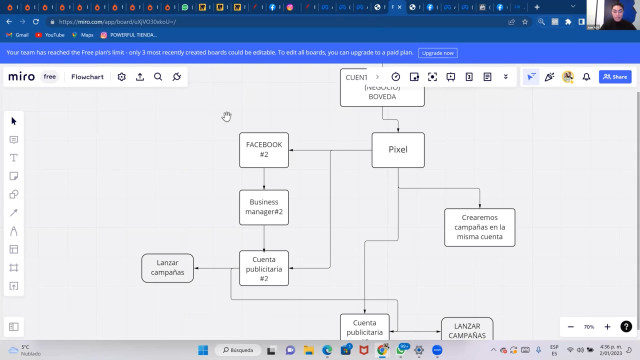Expand the collapsed toolbar chevron arrow
This screenshot has height=360, width=640.
(x=377, y=77)
